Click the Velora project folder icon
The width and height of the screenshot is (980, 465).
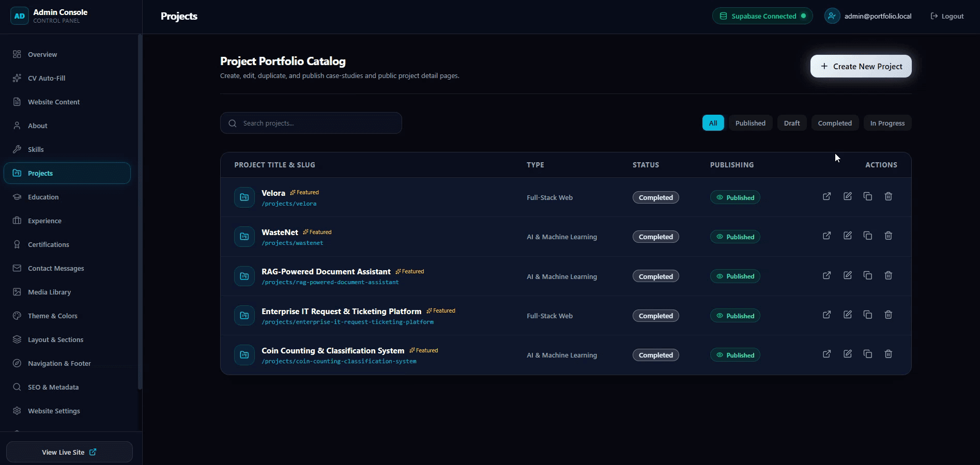(x=244, y=197)
